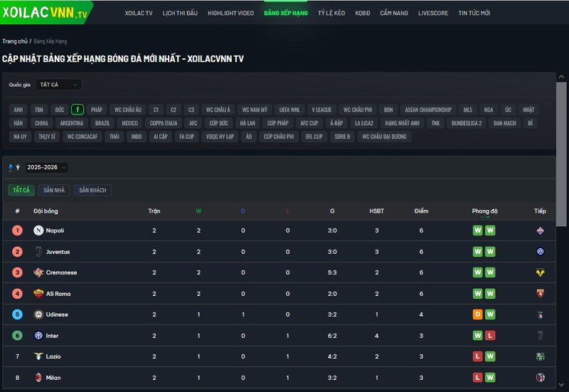569x392 pixels.
Task: Click the Phong độ column header
Action: (484, 211)
